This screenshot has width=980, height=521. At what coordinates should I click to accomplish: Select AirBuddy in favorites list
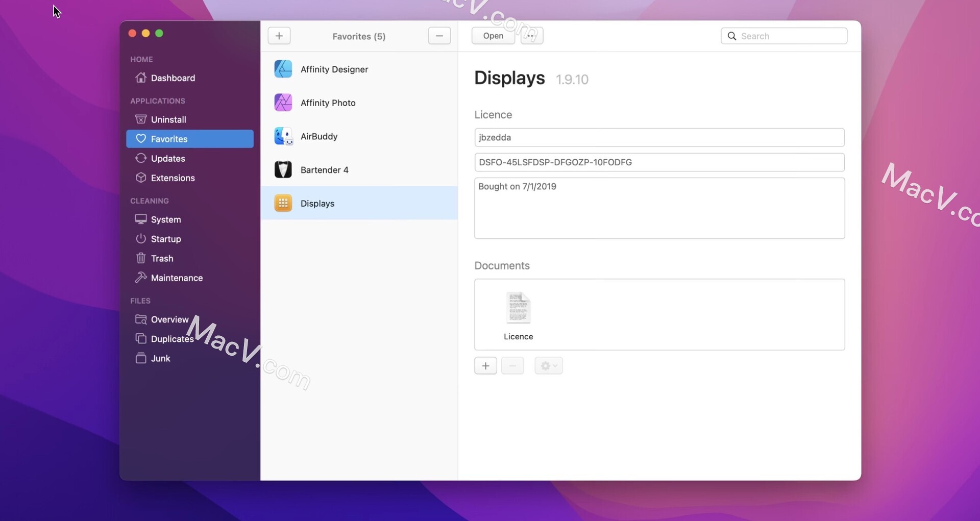(x=359, y=136)
